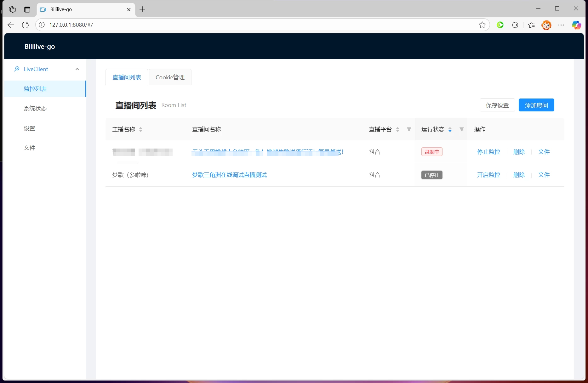Open Copilot from the browser toolbar
Viewport: 588px width, 383px height.
(577, 25)
